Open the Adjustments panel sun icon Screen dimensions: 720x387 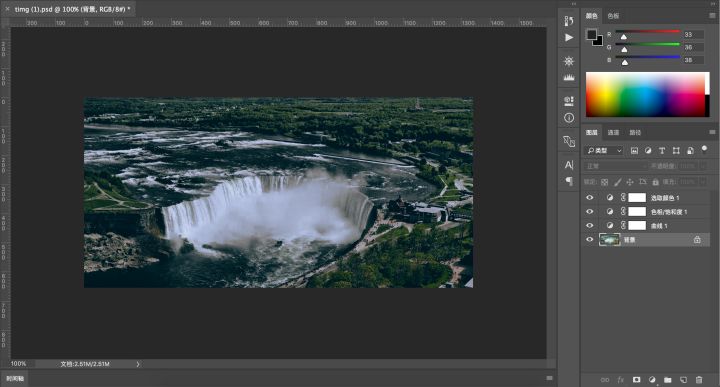569,61
